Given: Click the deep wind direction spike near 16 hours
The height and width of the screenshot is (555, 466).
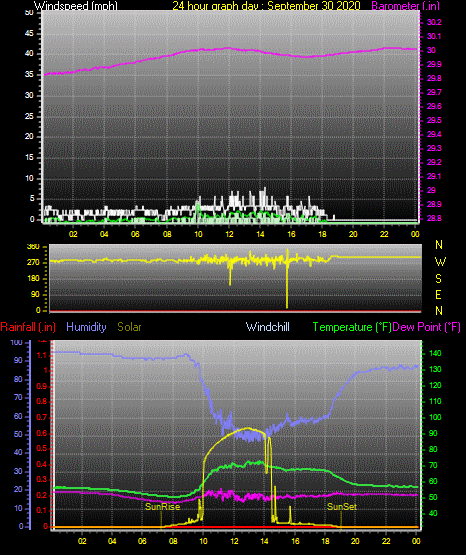Looking at the screenshot, I should [287, 279].
